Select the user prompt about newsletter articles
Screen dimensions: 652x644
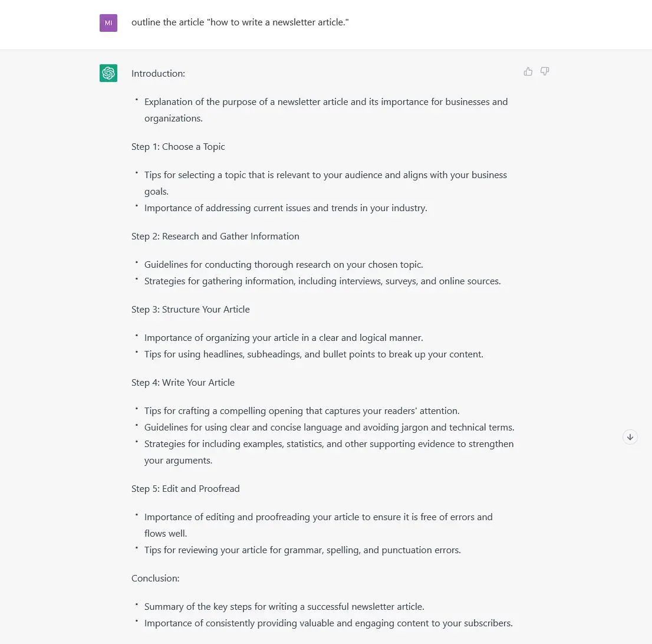241,22
